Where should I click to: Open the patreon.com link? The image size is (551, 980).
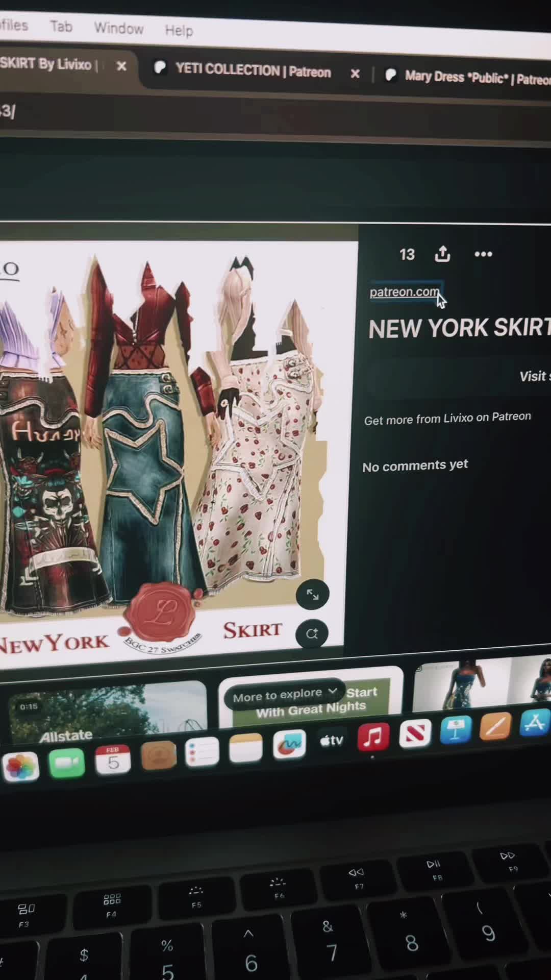(x=405, y=292)
